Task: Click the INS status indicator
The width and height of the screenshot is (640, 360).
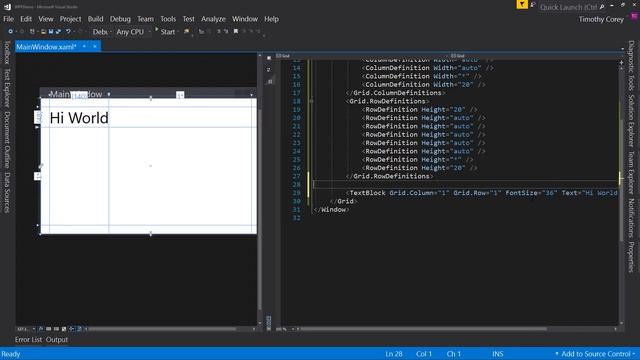Action: (498, 354)
